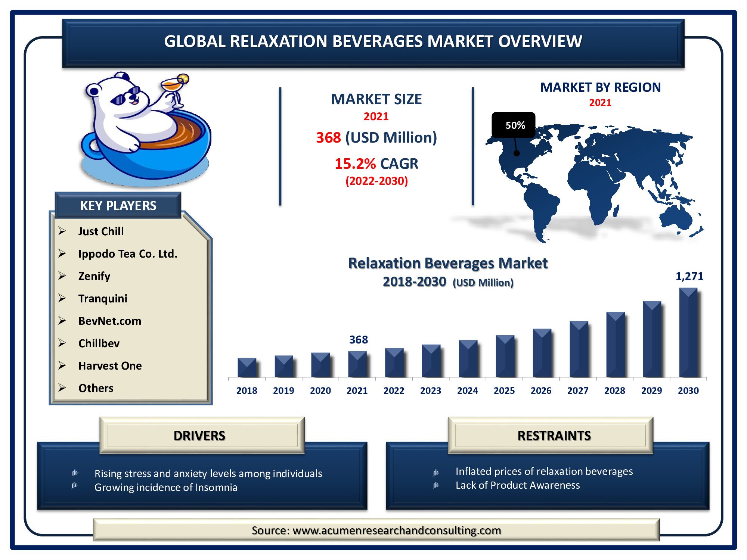Click the bullet icon beside Growing incidence of Insomnia
The width and height of the screenshot is (747, 560).
(x=75, y=485)
